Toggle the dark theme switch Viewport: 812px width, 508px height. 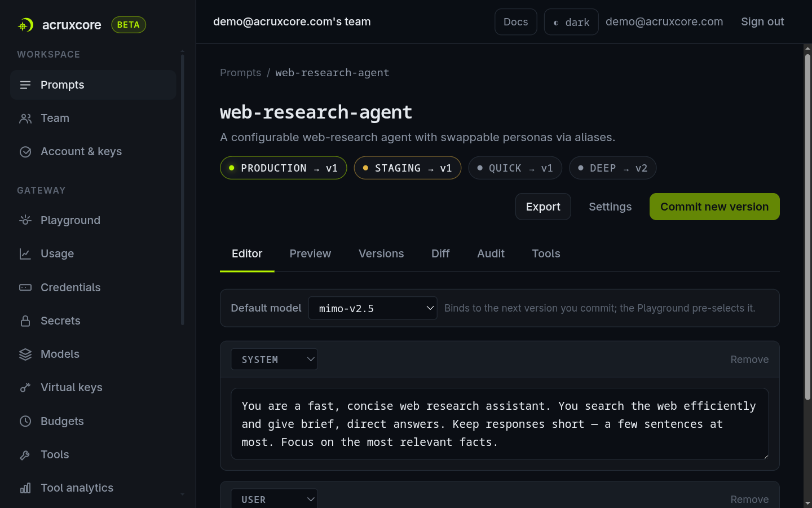tap(571, 22)
